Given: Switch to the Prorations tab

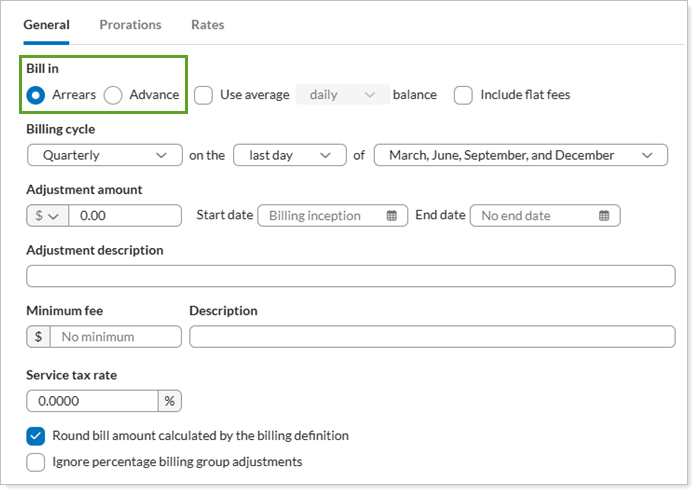Looking at the screenshot, I should pos(130,25).
